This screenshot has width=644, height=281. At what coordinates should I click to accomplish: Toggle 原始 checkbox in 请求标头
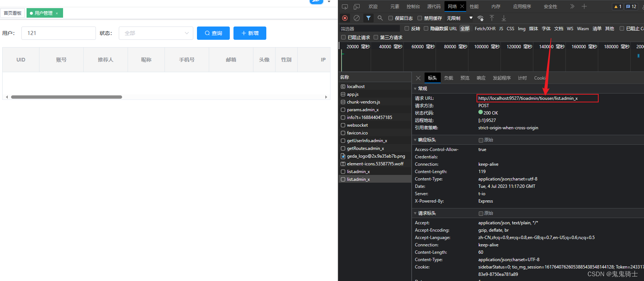pyautogui.click(x=481, y=213)
